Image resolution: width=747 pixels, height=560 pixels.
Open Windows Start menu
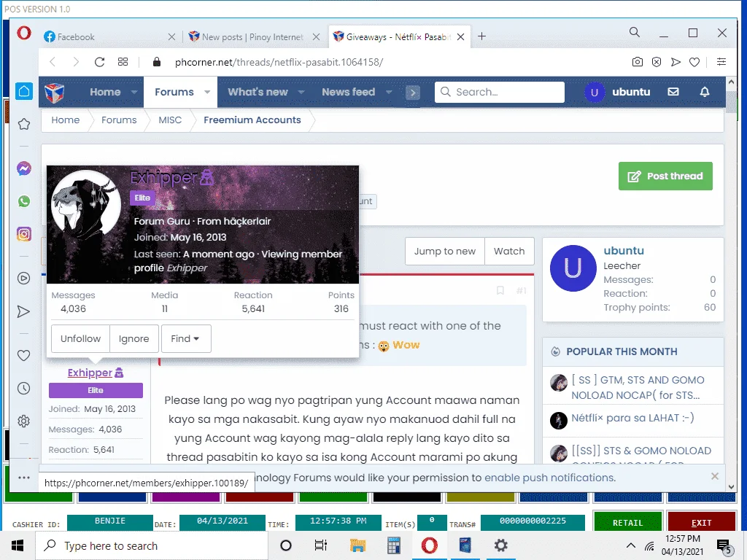(18, 545)
